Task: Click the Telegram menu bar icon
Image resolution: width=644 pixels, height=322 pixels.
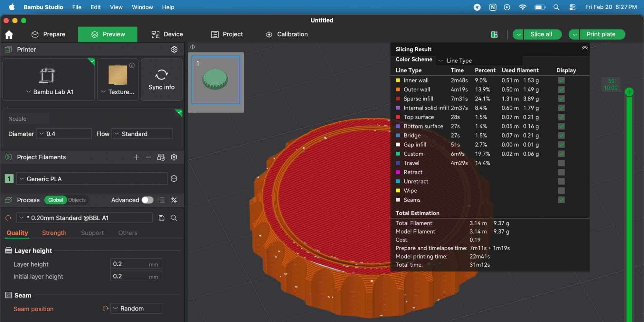Action: 477,7
